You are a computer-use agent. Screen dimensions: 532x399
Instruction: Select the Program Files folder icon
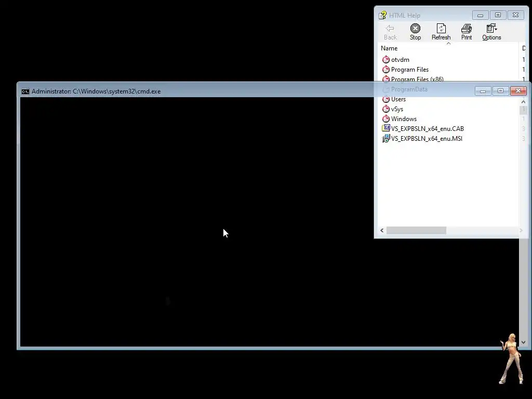(386, 70)
